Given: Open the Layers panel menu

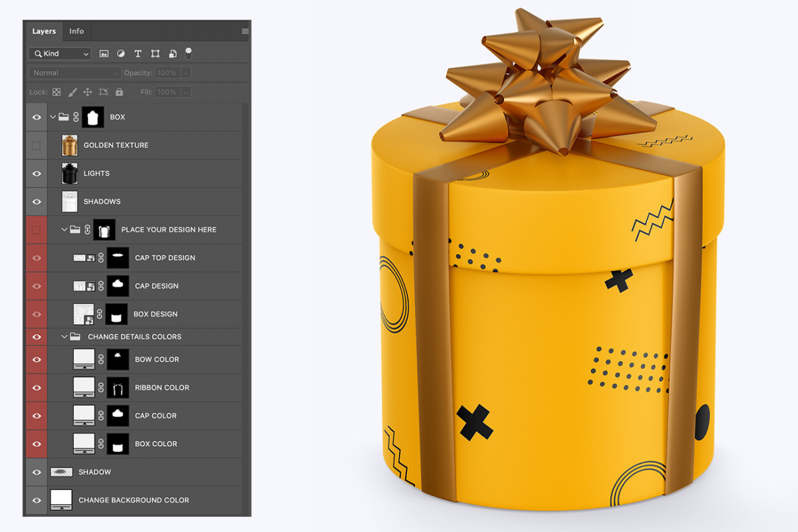Looking at the screenshot, I should click(245, 31).
